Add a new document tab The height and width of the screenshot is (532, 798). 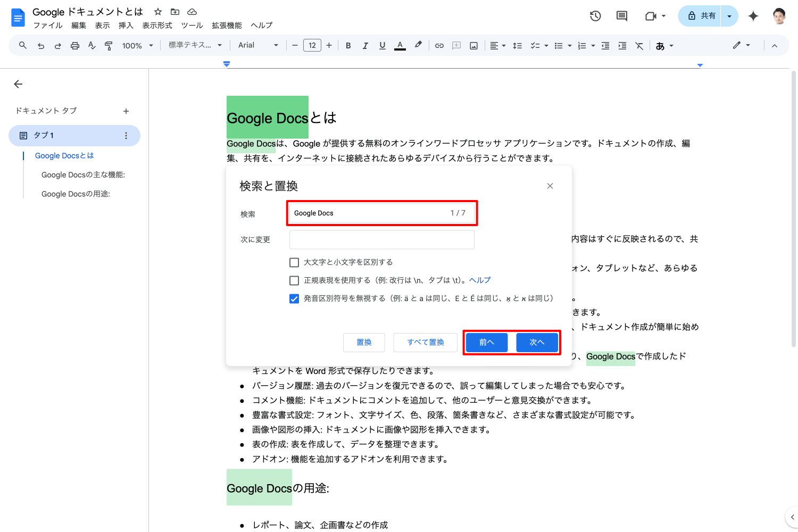coord(126,111)
